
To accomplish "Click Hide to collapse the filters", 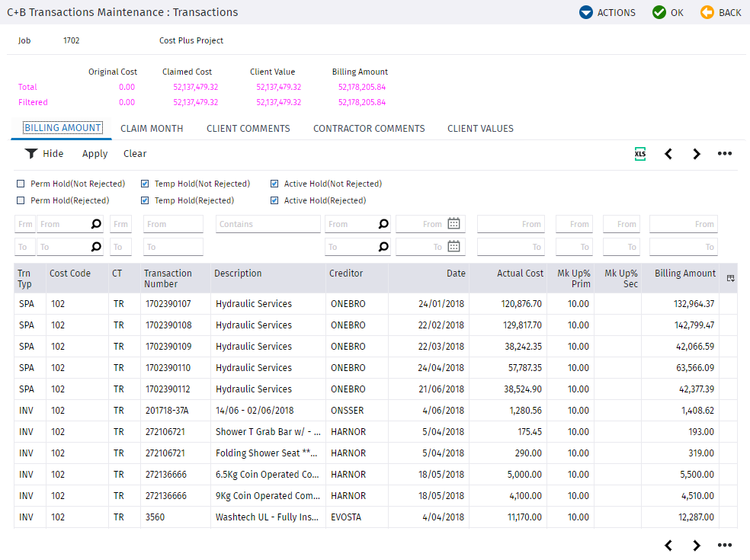I will coord(53,153).
